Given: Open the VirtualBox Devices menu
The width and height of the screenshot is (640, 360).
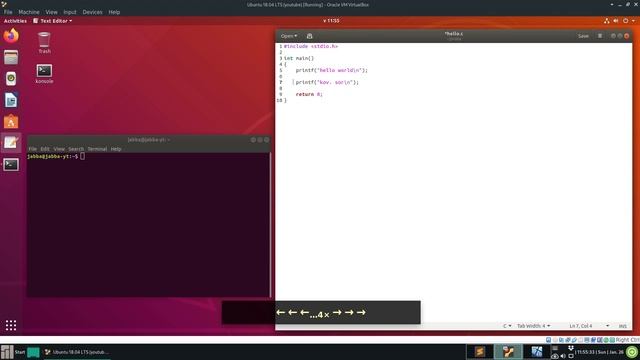Looking at the screenshot, I should click(92, 12).
